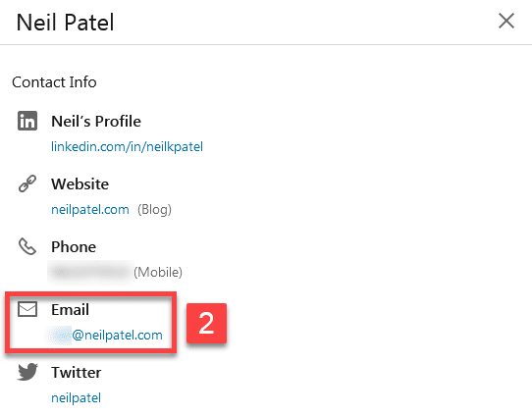532x417 pixels.
Task: Click the Twitter bird icon
Action: (x=27, y=372)
